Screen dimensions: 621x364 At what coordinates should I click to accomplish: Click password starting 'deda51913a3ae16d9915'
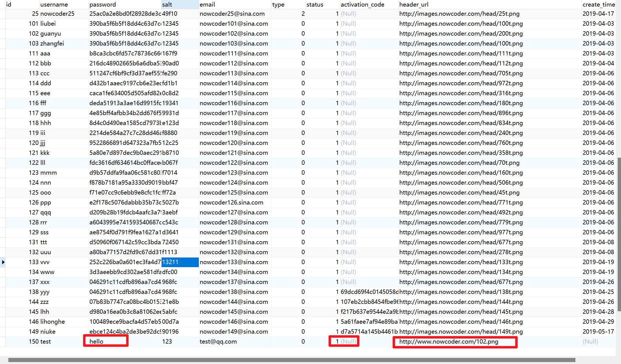point(125,103)
